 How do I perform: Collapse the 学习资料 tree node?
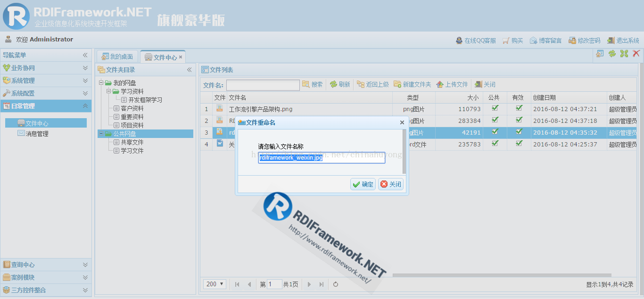108,91
